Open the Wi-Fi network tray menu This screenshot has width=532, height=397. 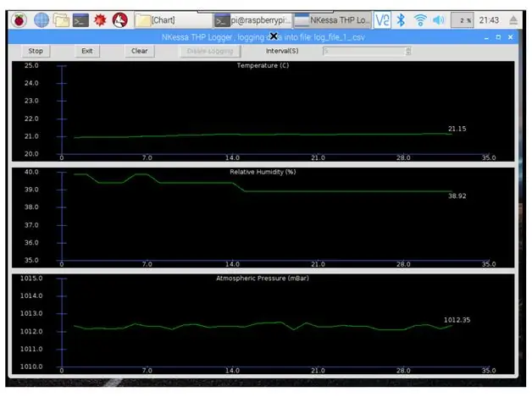pos(420,20)
